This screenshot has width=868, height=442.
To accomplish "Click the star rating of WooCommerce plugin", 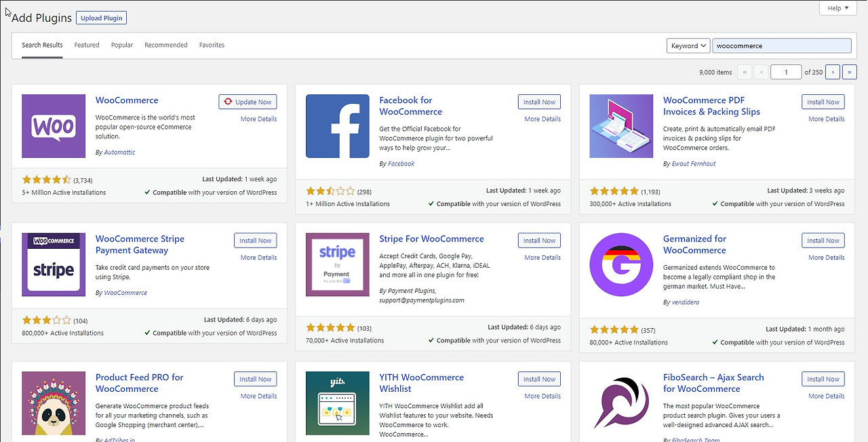I will 46,180.
